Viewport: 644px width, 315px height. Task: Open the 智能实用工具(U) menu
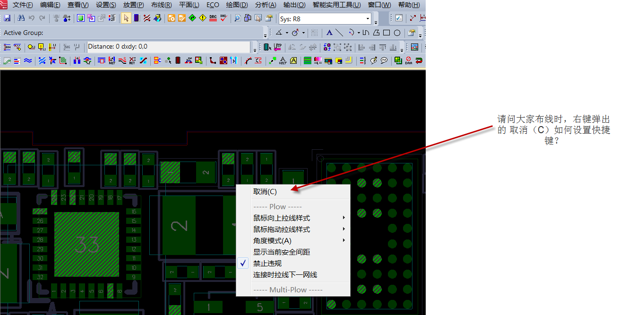tap(336, 5)
